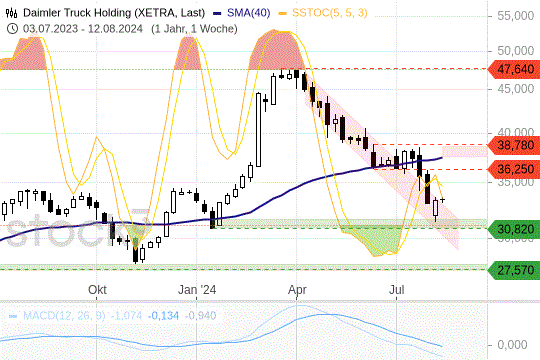540x360 pixels.
Task: Select the red 47,640 resistance price tag
Action: pos(513,69)
